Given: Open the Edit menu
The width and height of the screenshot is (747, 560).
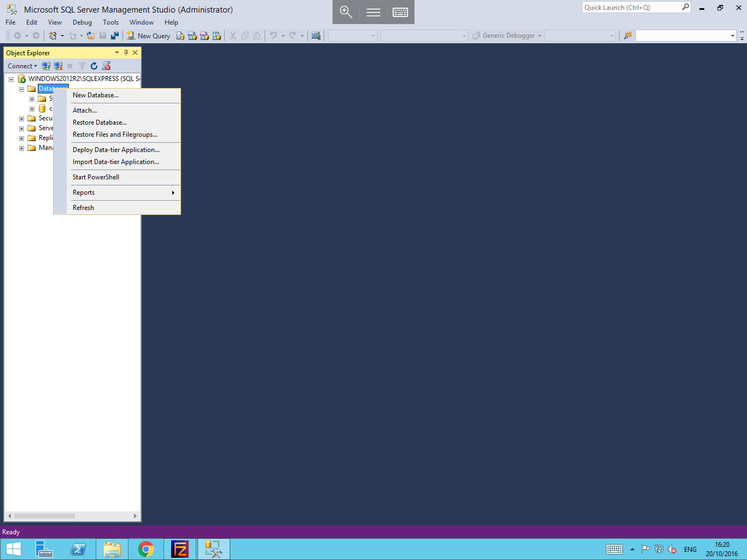Looking at the screenshot, I should [31, 22].
